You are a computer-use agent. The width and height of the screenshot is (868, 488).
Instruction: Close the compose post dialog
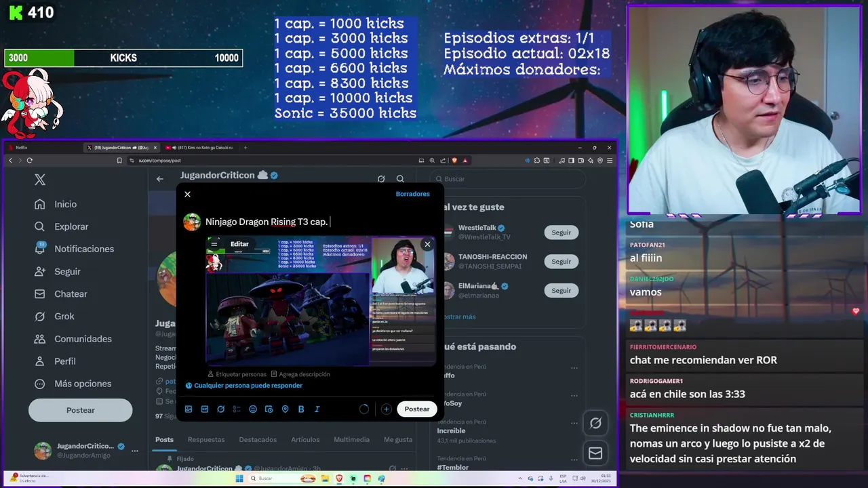click(x=188, y=195)
